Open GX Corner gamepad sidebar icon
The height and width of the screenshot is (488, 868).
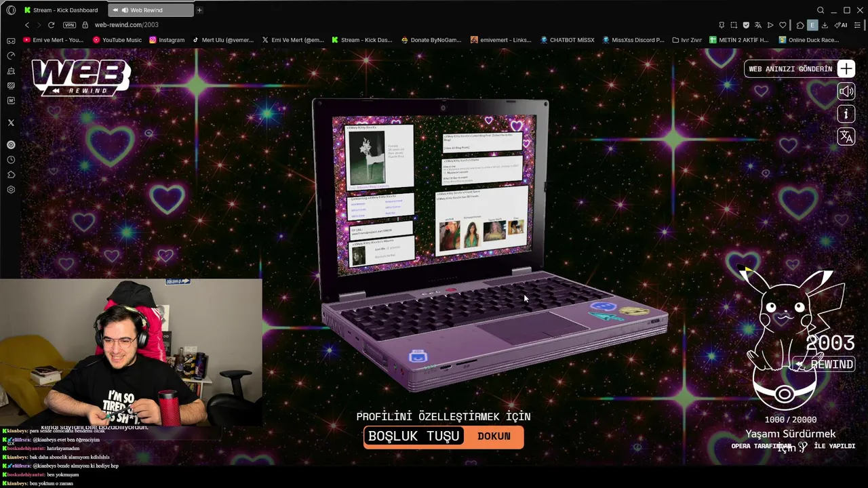point(11,41)
